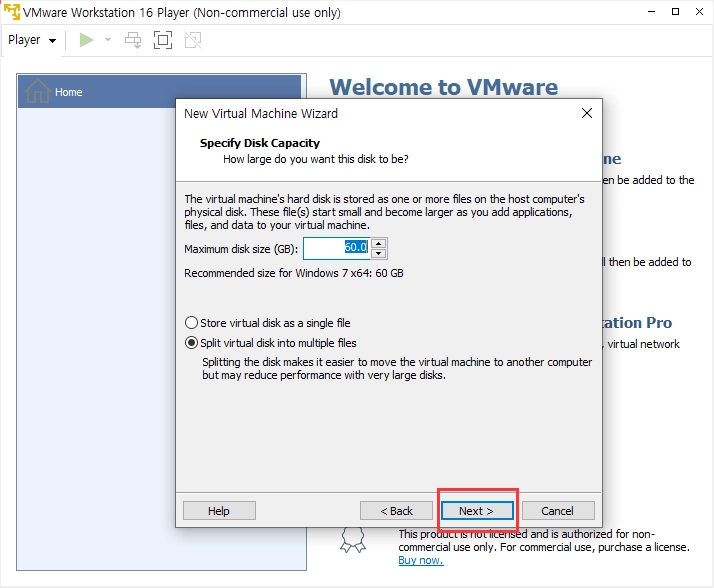Select the Home item in library
714x588 pixels.
[159, 92]
